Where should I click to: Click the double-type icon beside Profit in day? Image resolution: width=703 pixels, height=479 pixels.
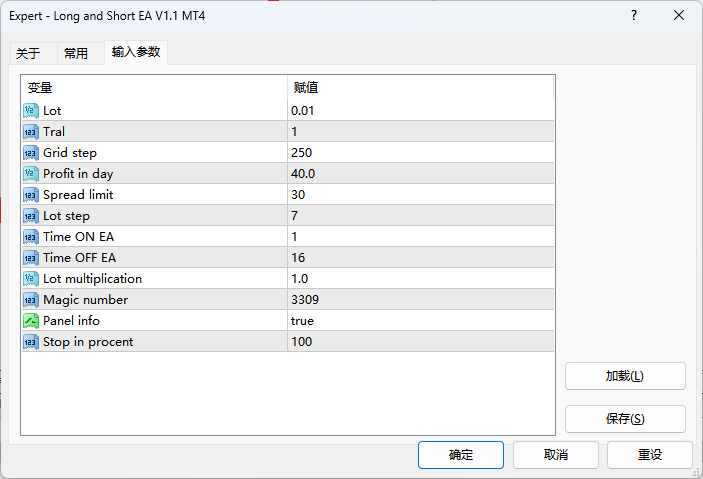point(30,174)
